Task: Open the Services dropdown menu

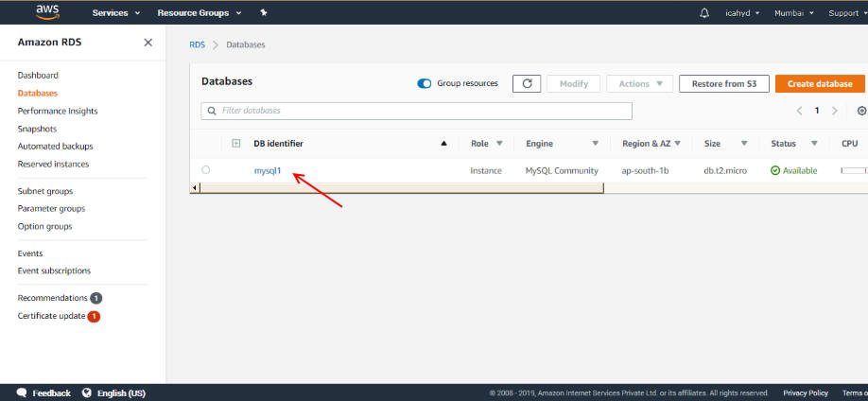Action: tap(116, 12)
